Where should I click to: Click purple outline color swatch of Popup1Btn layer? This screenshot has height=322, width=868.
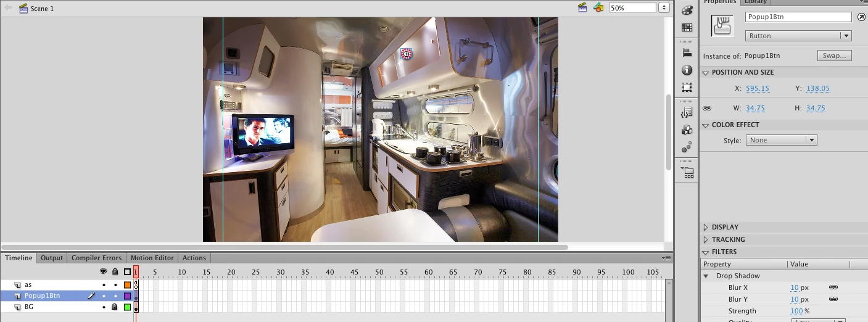(x=127, y=296)
